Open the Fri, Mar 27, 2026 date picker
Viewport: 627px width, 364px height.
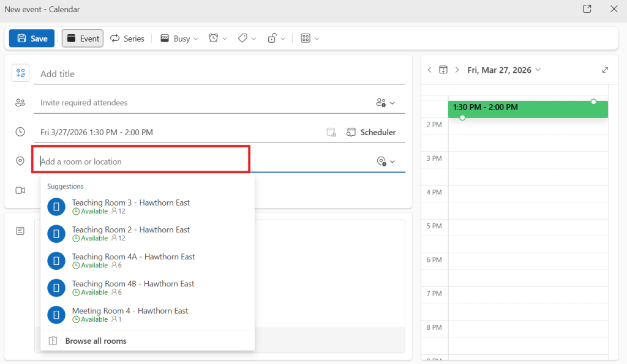point(504,70)
